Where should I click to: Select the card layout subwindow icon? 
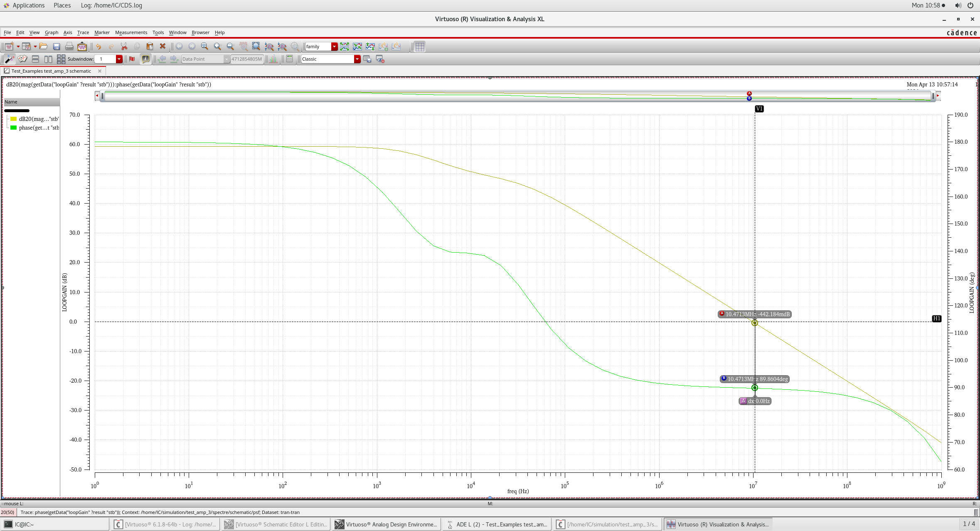point(22,59)
